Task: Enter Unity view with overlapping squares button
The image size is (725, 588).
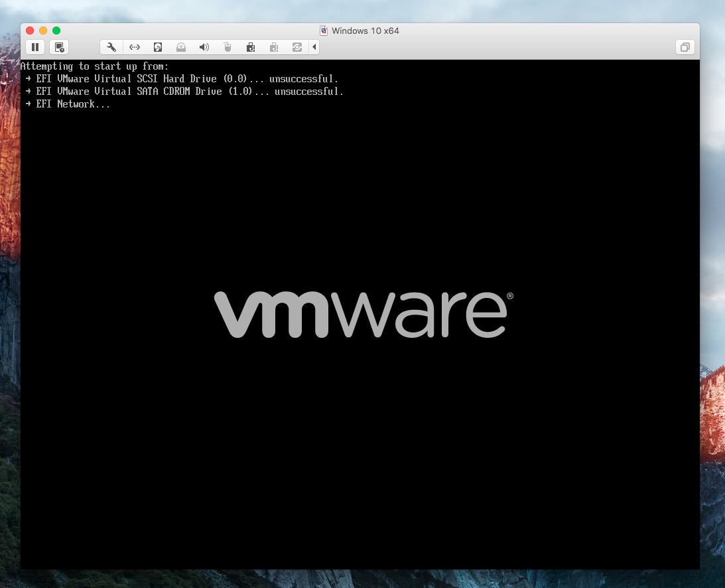Action: pos(685,47)
